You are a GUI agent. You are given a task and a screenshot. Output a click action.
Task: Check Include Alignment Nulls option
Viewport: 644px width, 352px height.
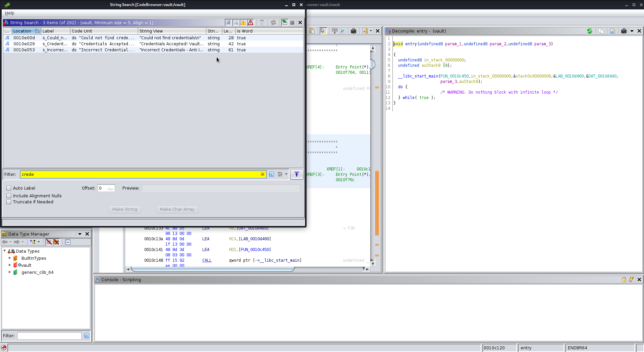click(9, 196)
